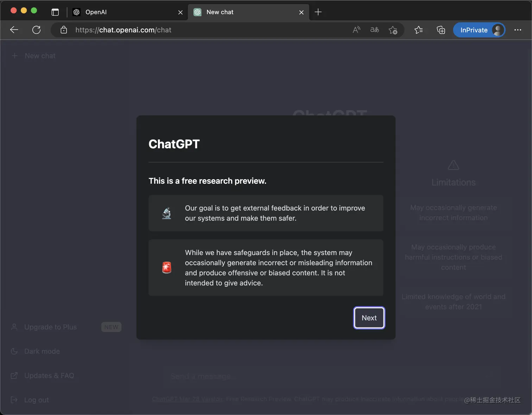Click 'May occasionally generate incorrect information' text

(x=454, y=213)
